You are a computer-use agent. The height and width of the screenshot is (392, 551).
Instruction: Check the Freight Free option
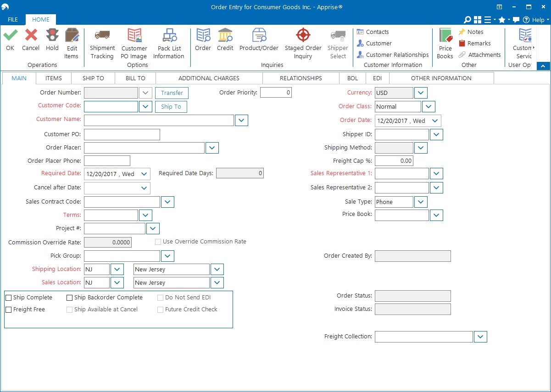(x=9, y=309)
